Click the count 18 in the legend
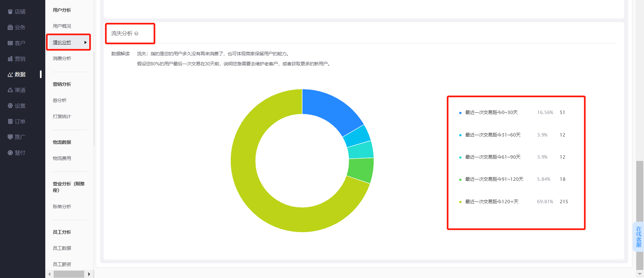The height and width of the screenshot is (278, 644). pos(562,179)
